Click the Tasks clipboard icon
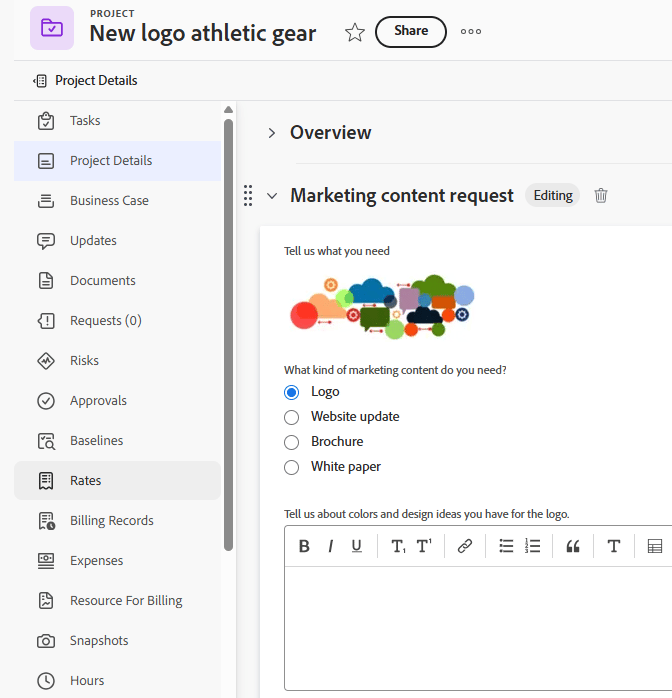 pyautogui.click(x=46, y=121)
